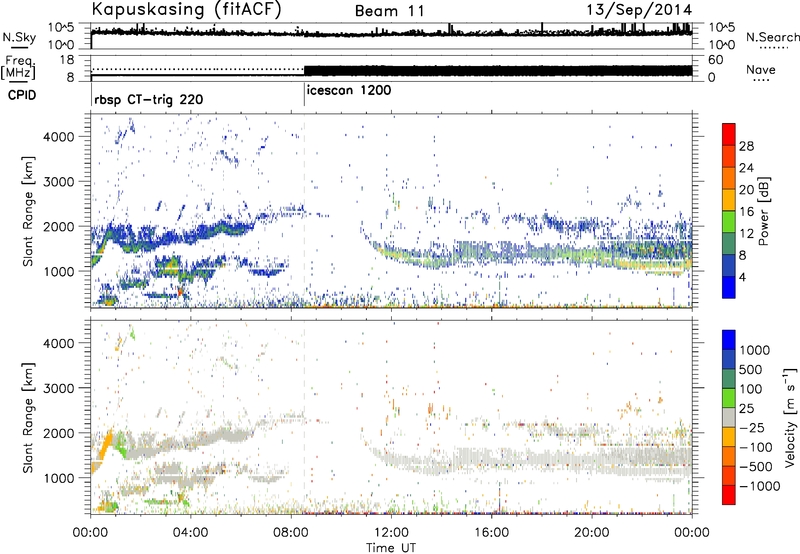Image resolution: width=800 pixels, height=554 pixels.
Task: Click the rbsp CT-trig 220 marker text
Action: [x=148, y=99]
